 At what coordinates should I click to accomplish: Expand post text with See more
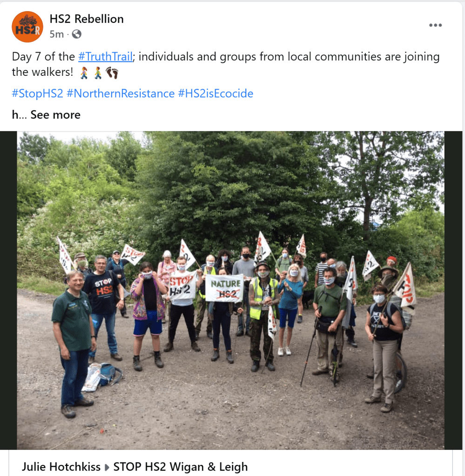point(55,115)
